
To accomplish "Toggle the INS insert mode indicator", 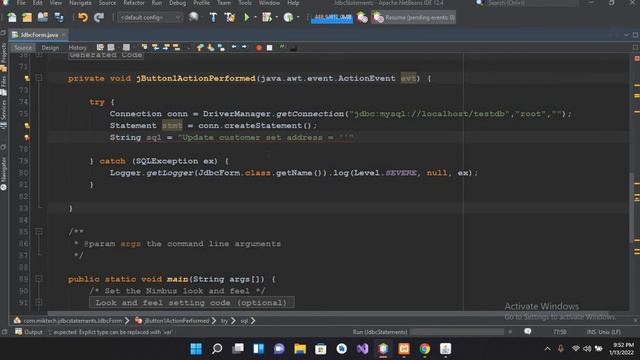I will tap(591, 332).
